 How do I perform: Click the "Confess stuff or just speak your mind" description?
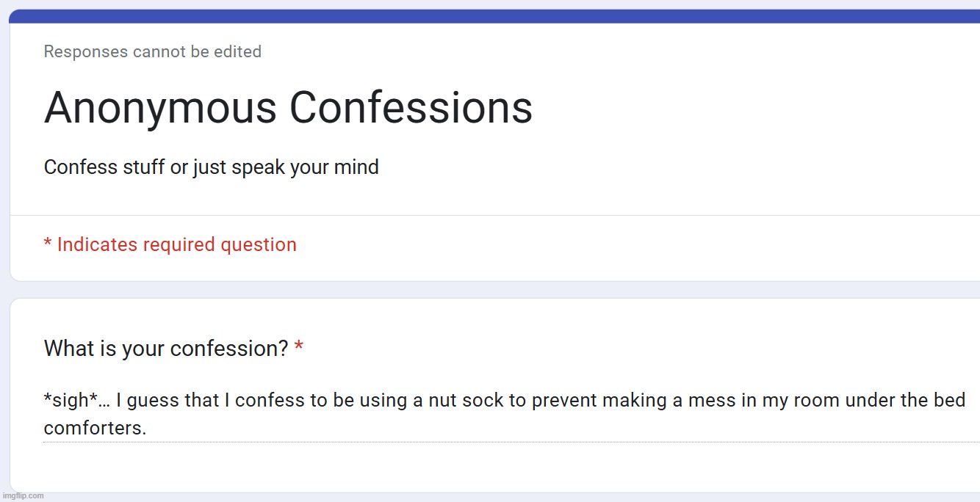click(212, 167)
